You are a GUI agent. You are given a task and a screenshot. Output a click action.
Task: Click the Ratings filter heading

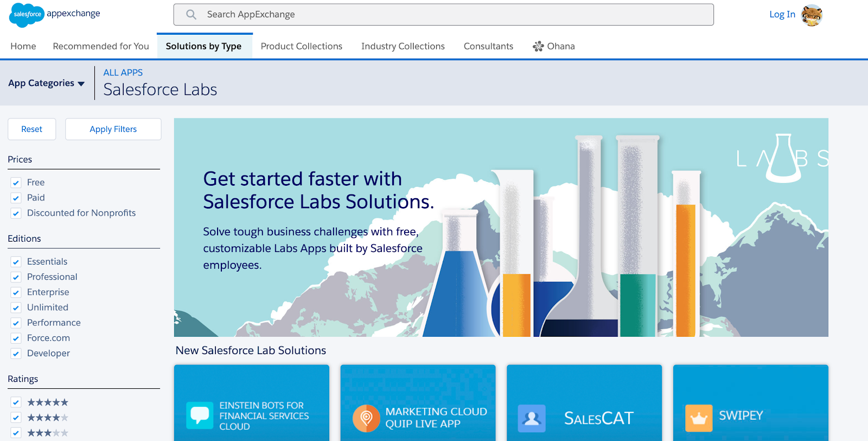click(x=23, y=379)
